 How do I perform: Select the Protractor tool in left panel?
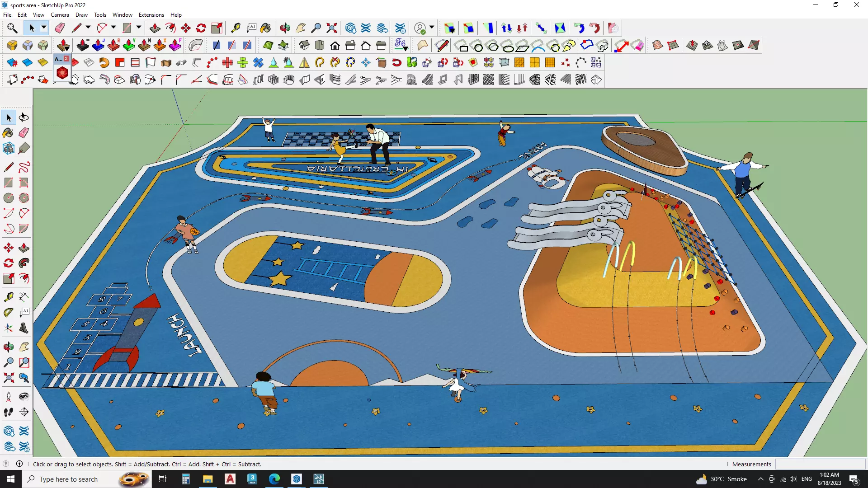click(x=8, y=312)
